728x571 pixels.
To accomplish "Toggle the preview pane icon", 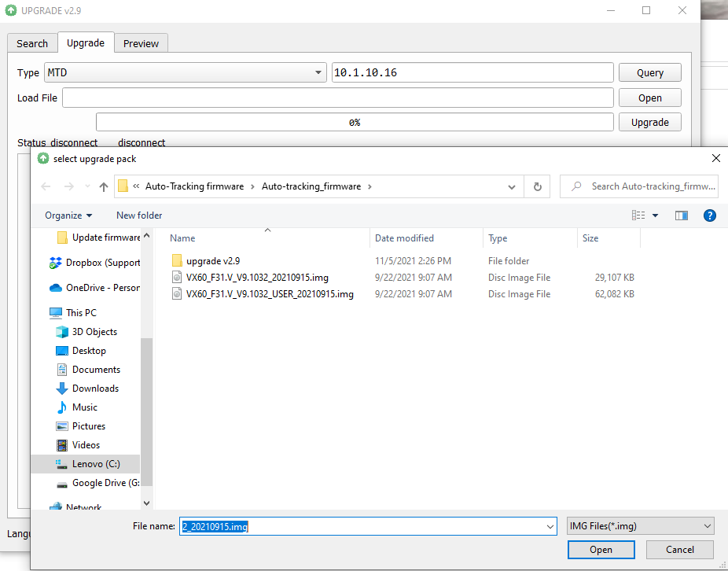I will 681,215.
